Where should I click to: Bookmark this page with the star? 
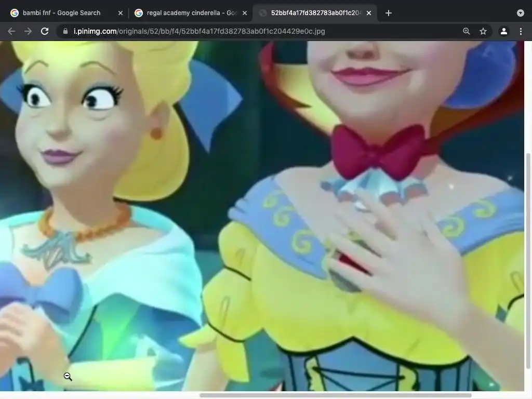click(x=483, y=31)
